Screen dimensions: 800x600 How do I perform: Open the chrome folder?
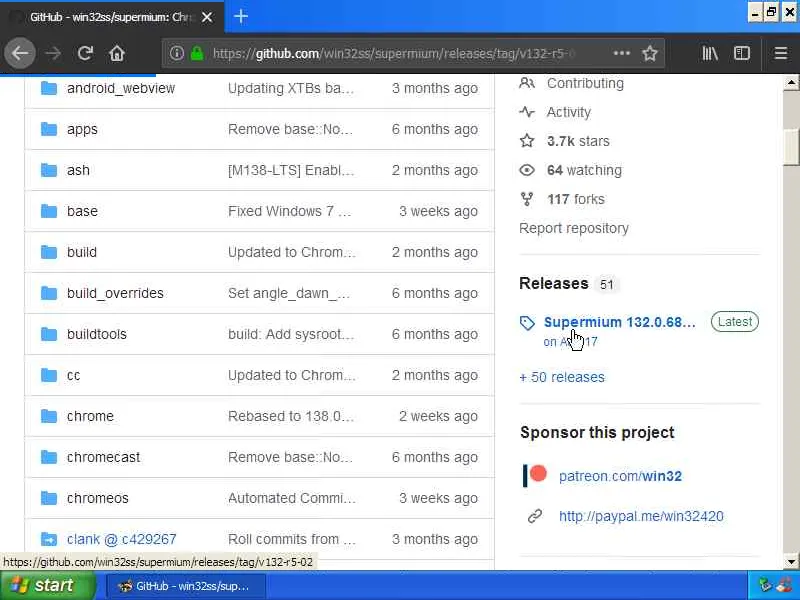tap(90, 416)
